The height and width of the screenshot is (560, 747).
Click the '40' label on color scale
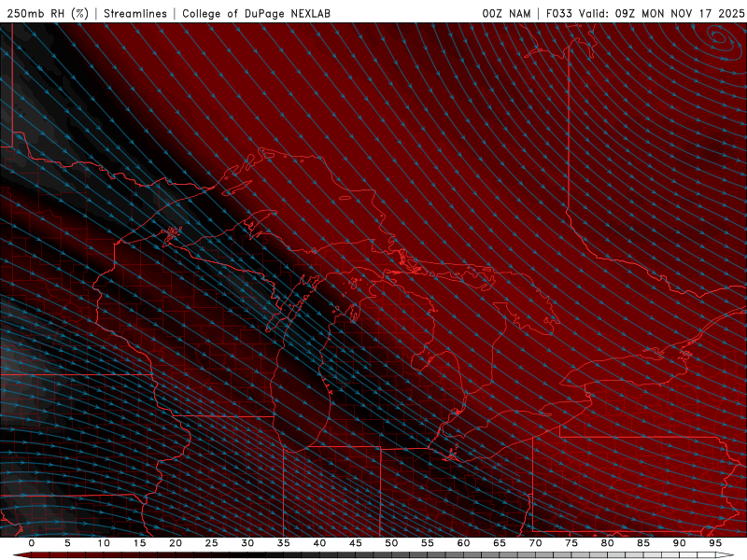pos(319,543)
